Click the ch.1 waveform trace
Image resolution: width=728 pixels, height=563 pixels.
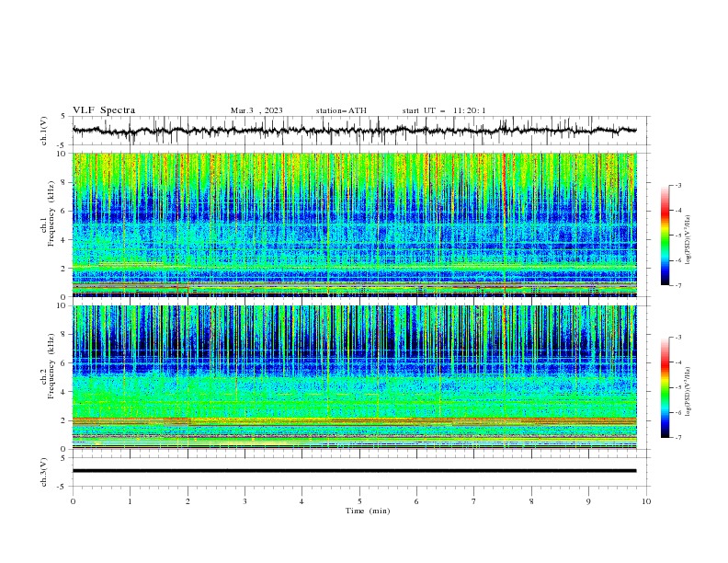coord(354,131)
